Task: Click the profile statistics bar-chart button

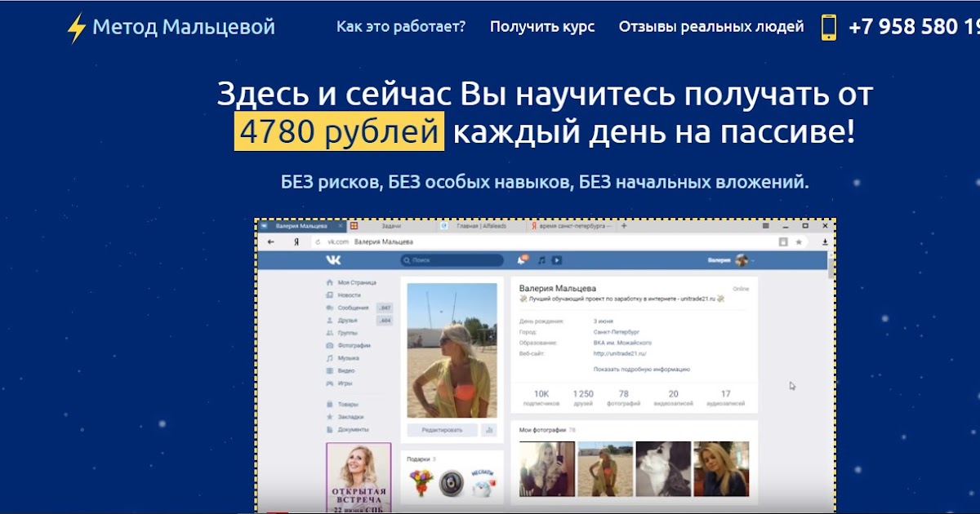Action: (x=489, y=430)
